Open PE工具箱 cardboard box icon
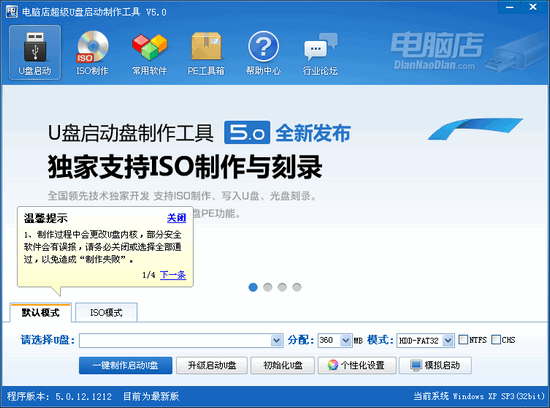The height and width of the screenshot is (408, 550). point(206,53)
